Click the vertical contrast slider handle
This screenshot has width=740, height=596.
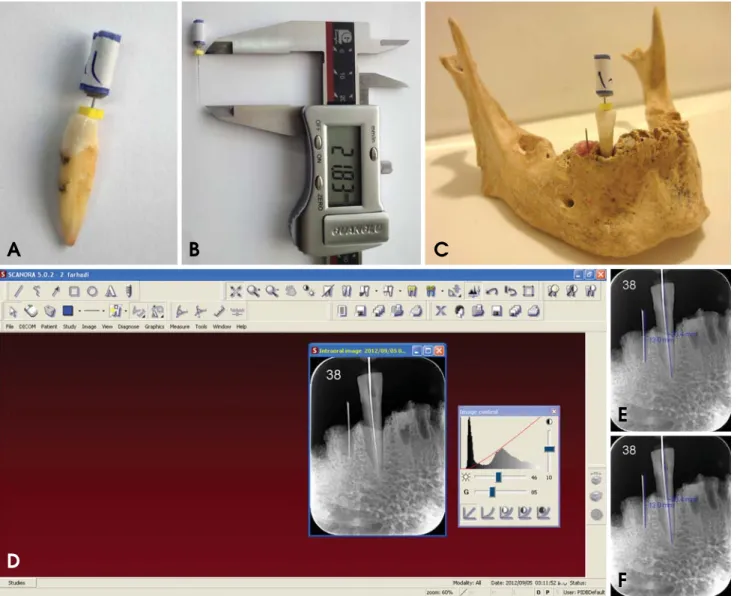[549, 449]
